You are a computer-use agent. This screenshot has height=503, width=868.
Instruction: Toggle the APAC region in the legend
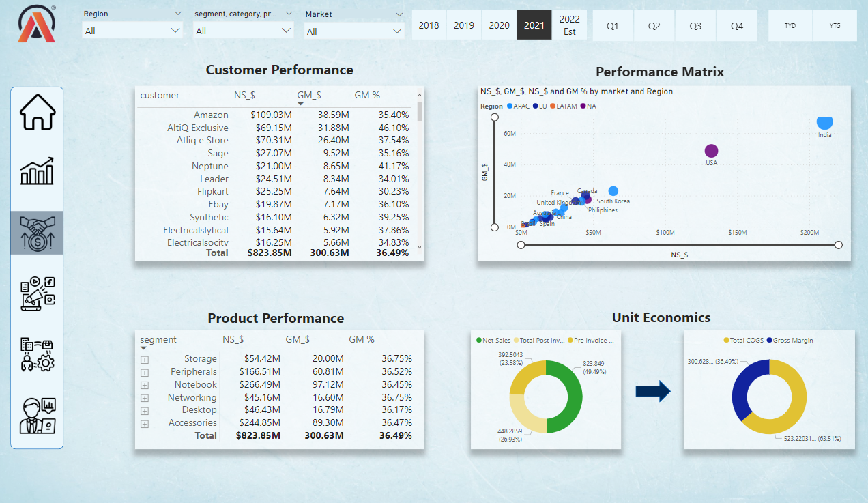[521, 106]
